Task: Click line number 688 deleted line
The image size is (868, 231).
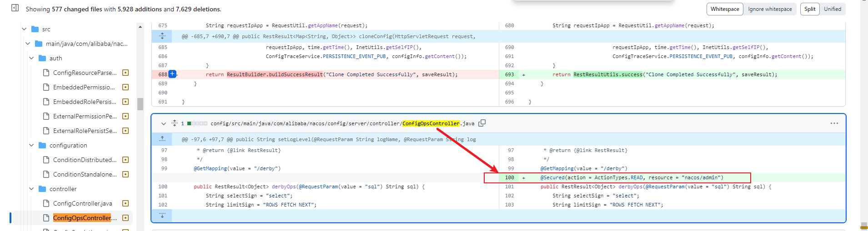Action: click(162, 74)
